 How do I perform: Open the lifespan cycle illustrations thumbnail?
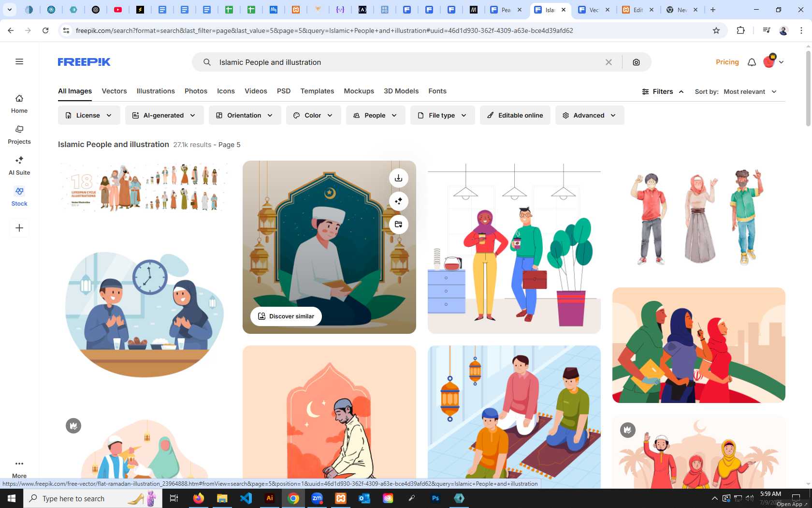(145, 187)
